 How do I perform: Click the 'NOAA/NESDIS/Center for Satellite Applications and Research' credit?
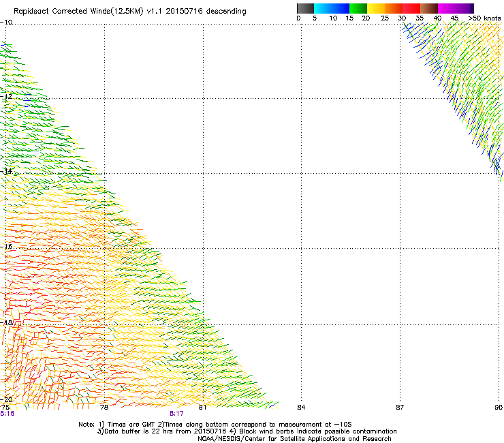point(294,439)
